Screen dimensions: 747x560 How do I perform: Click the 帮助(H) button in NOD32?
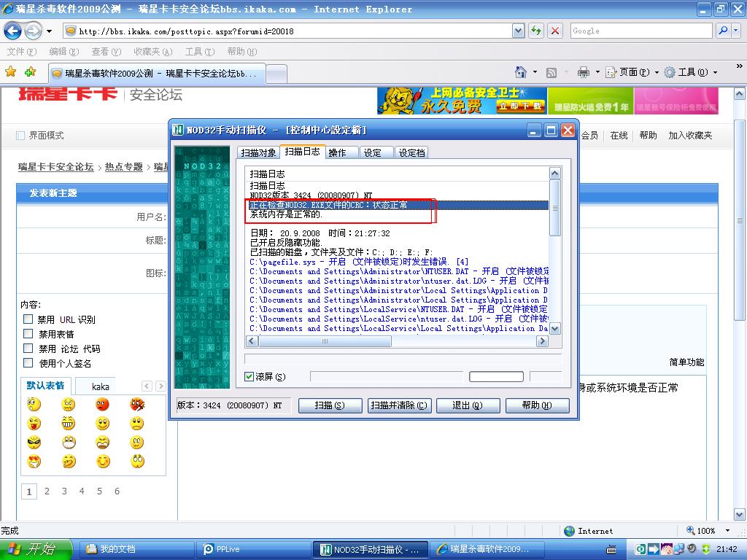537,405
